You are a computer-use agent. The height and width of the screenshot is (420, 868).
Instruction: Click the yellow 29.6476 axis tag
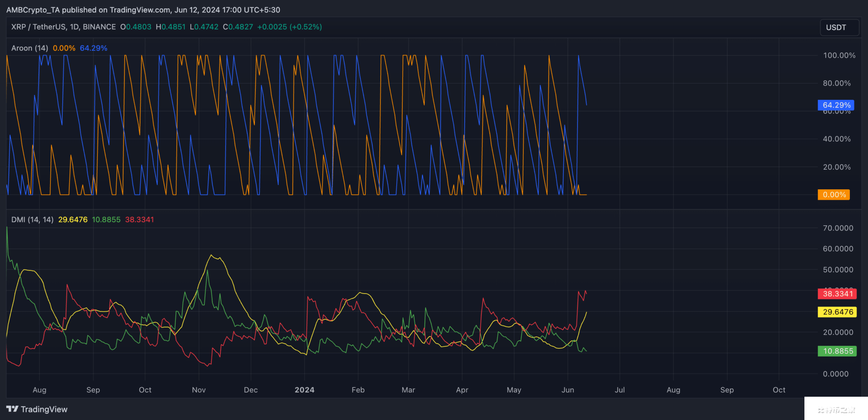pyautogui.click(x=837, y=312)
